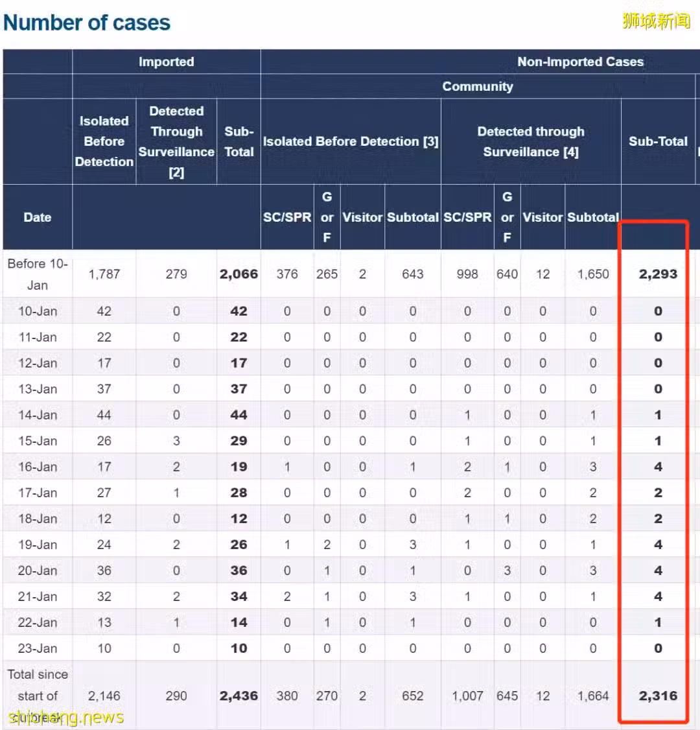Click the Non-Imported Cases header
The height and width of the screenshot is (730, 700).
point(580,62)
